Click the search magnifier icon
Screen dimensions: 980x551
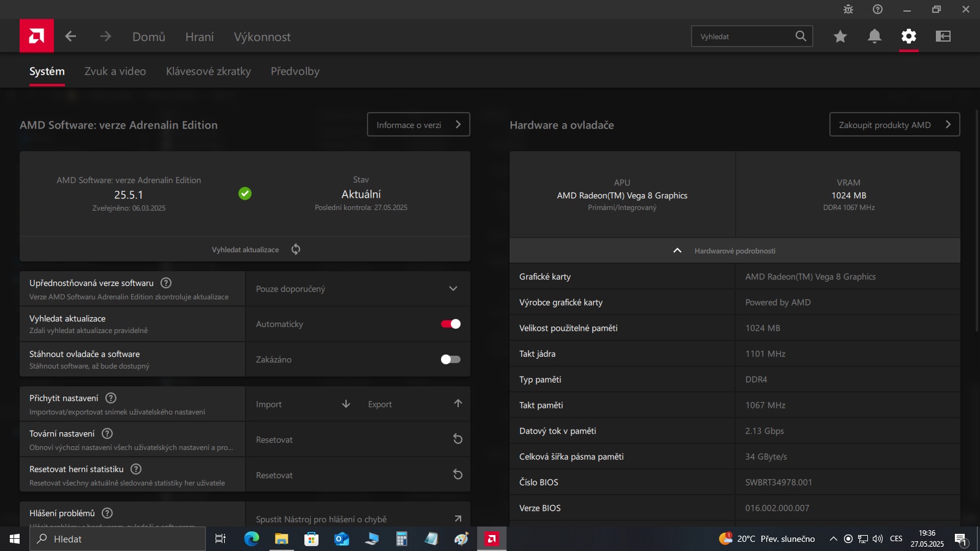point(801,36)
